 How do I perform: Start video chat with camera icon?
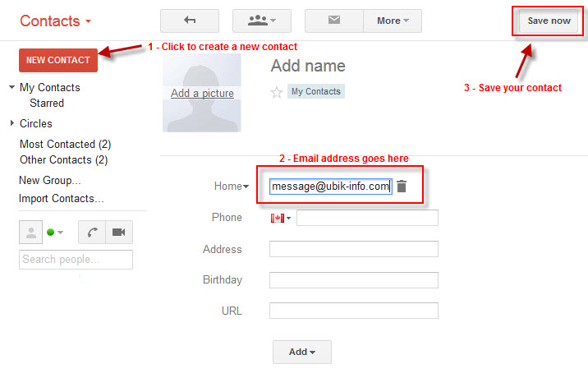coord(118,233)
